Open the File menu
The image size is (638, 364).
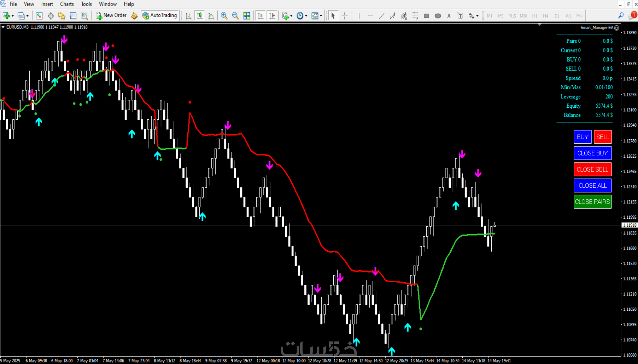[13, 4]
